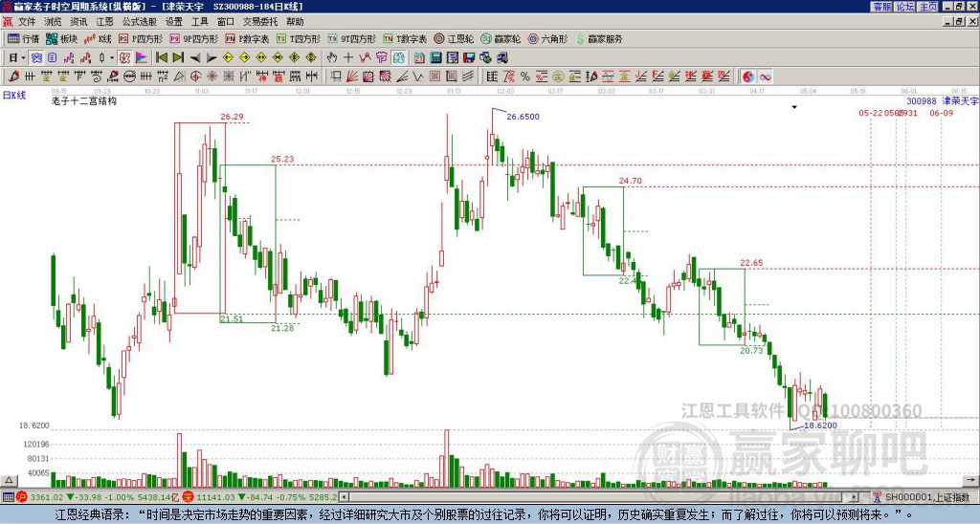This screenshot has width=980, height=524.
Task: Open the 赢家轮 wheel tool
Action: tap(501, 38)
